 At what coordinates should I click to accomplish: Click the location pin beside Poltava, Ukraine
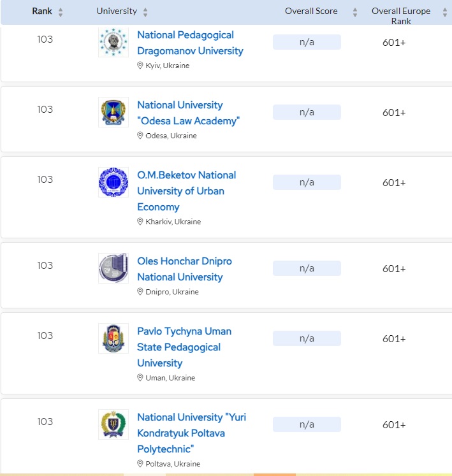(x=140, y=464)
